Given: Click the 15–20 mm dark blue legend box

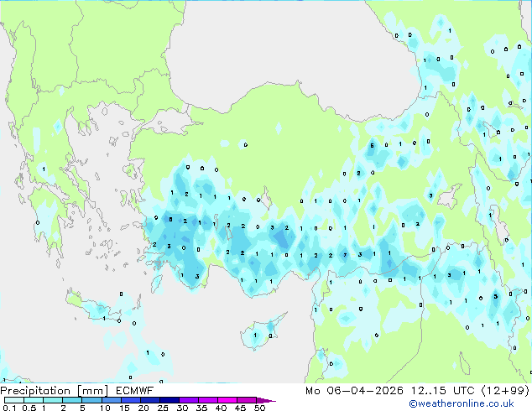Looking at the screenshot, I should (130, 400).
